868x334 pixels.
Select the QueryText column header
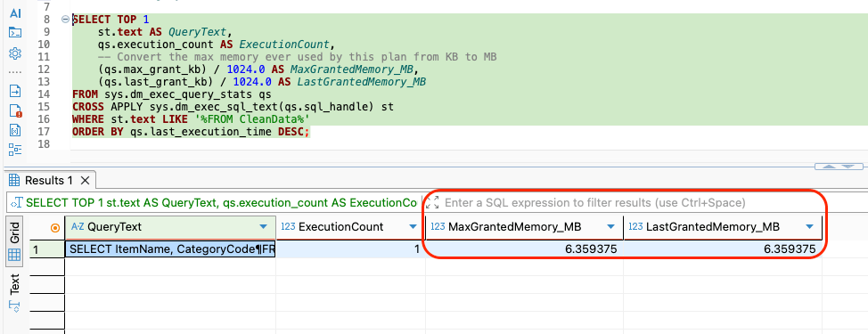170,227
